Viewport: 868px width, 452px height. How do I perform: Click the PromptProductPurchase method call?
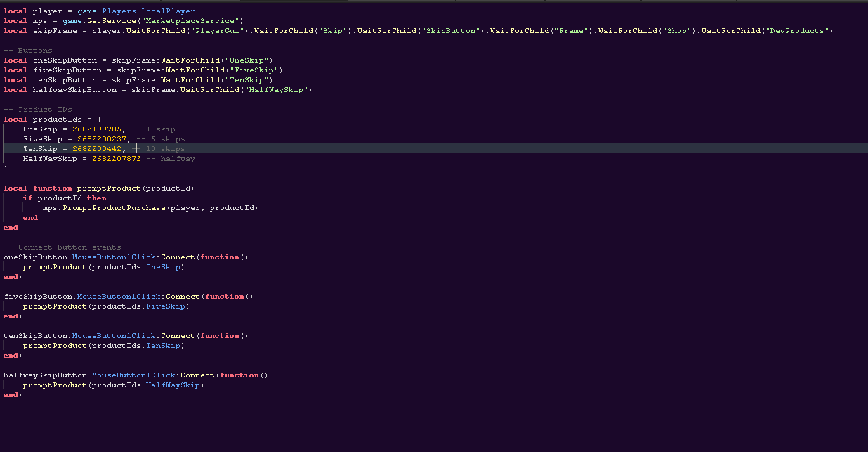[x=115, y=207]
